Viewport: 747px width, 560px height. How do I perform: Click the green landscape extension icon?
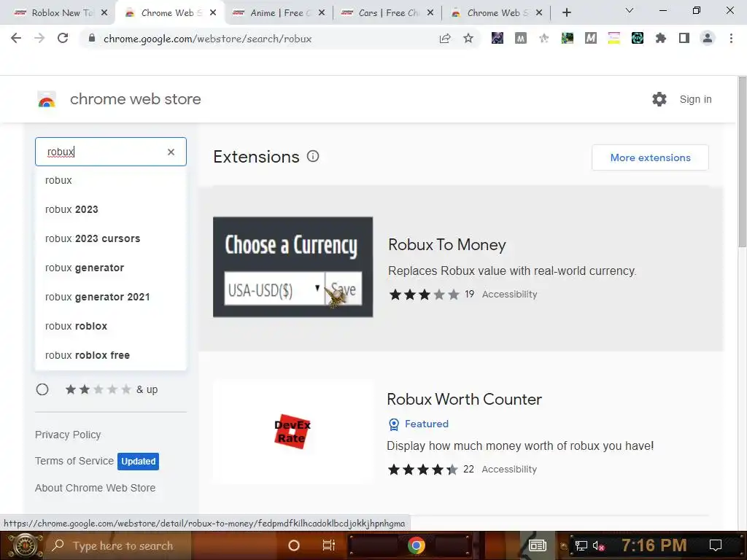568,38
